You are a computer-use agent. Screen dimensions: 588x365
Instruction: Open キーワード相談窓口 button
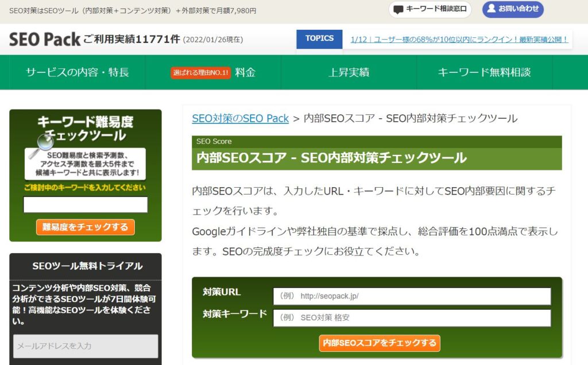pos(430,9)
